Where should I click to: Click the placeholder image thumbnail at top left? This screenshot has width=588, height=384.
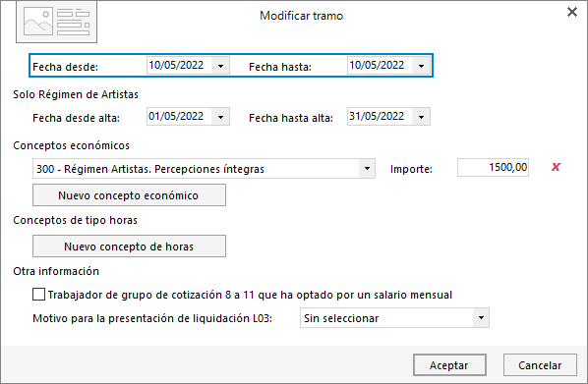pyautogui.click(x=56, y=22)
